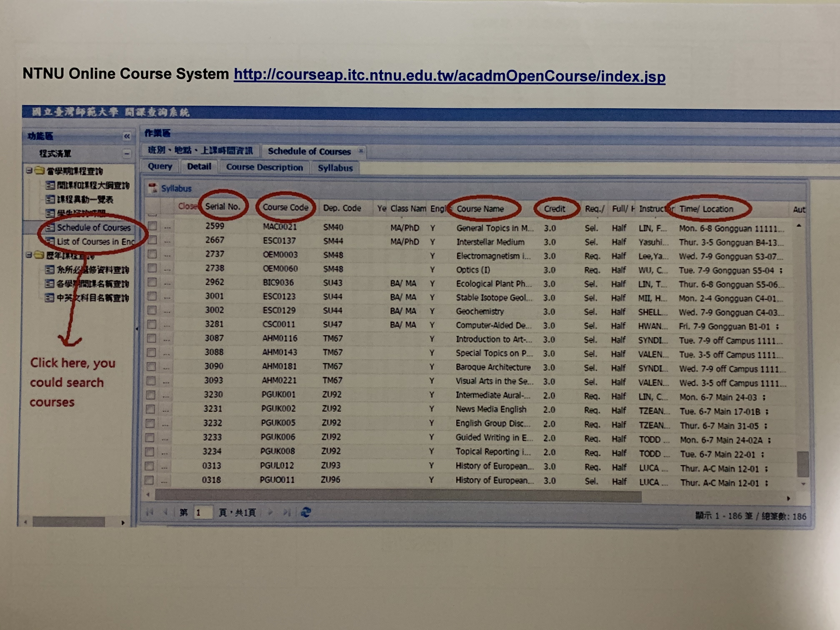Viewport: 840px width, 630px height.
Task: Go to next page of results
Action: (x=271, y=513)
